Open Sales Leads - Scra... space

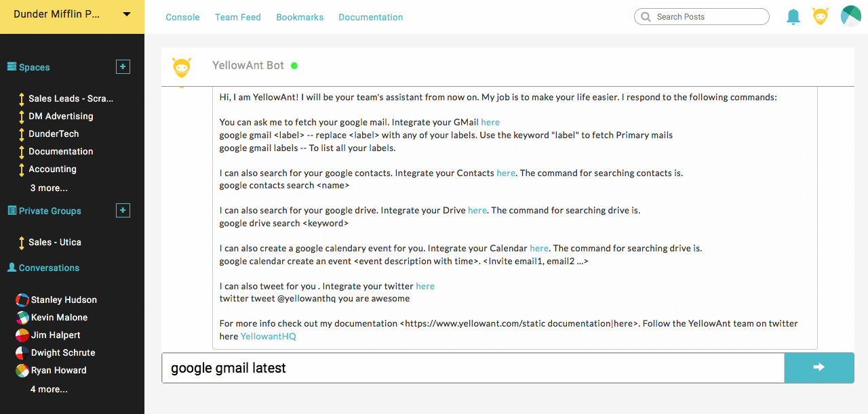[71, 98]
